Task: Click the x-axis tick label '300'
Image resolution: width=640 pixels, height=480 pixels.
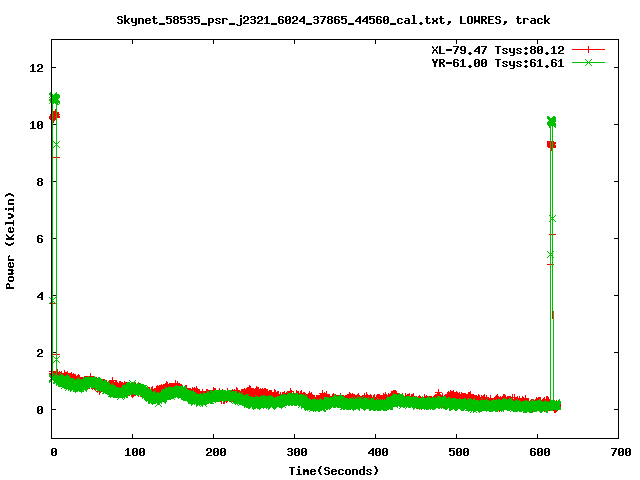Action: coord(296,452)
